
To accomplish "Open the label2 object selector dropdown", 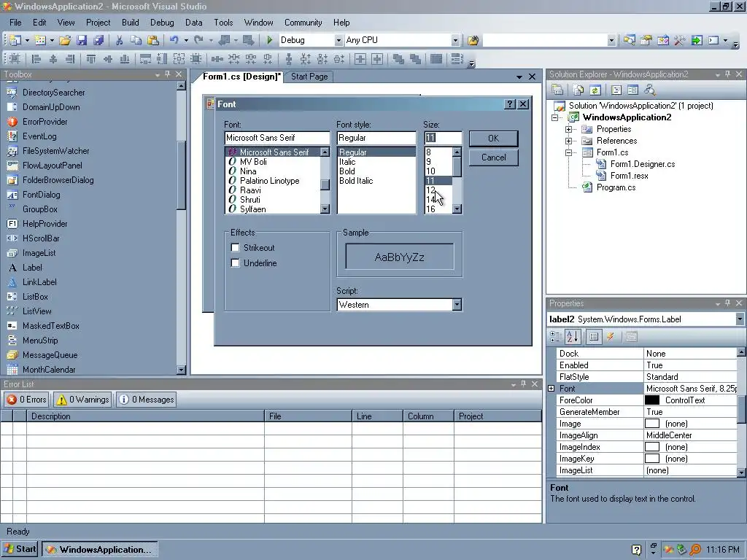I will (x=740, y=319).
